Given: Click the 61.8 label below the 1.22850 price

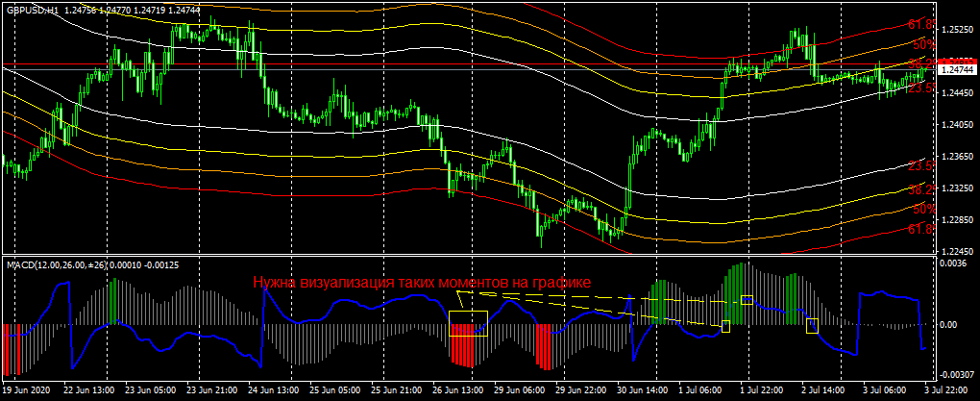Looking at the screenshot, I should [922, 230].
